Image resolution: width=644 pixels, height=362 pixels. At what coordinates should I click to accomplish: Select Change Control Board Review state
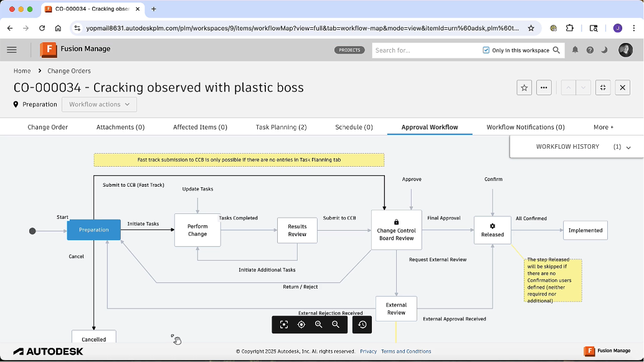tap(396, 230)
